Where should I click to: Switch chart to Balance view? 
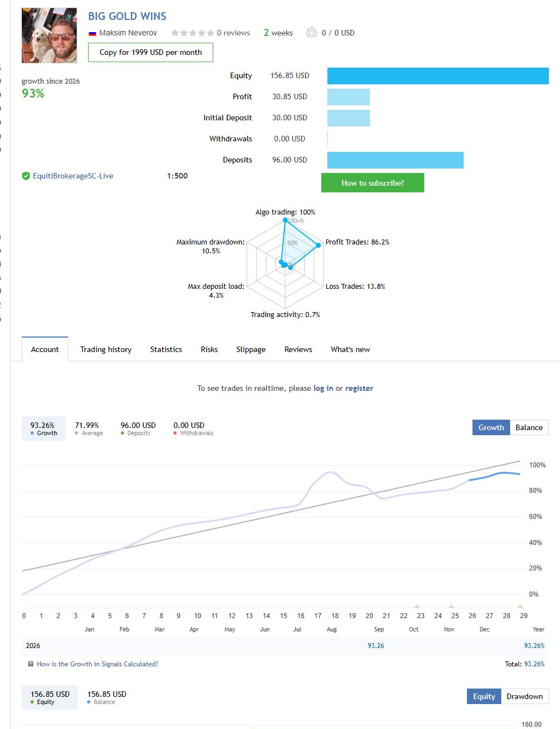(529, 427)
